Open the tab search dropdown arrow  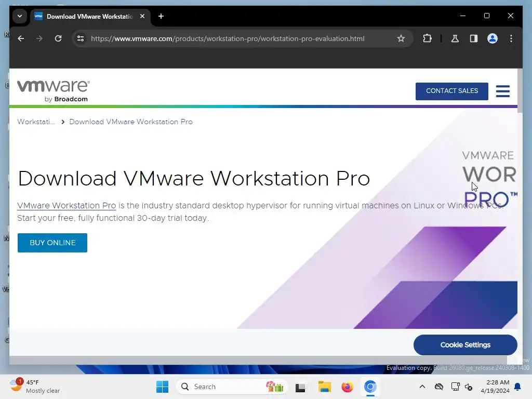20,16
